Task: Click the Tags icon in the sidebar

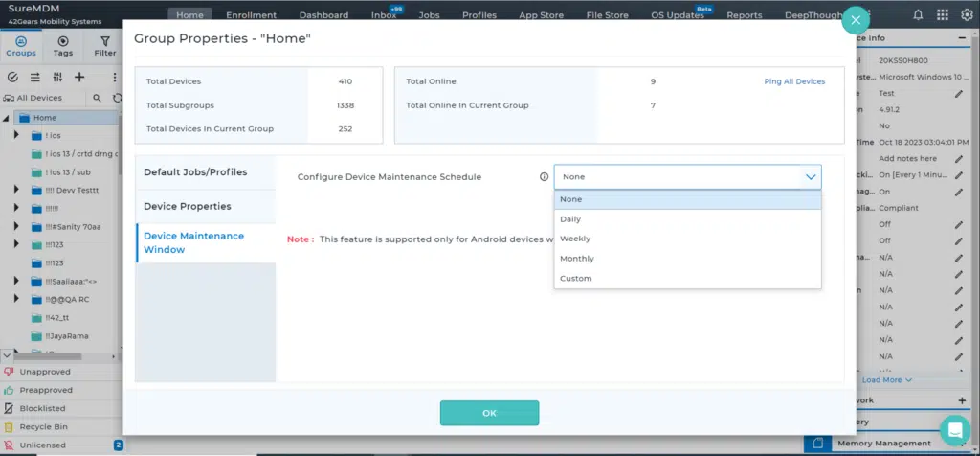Action: click(63, 46)
